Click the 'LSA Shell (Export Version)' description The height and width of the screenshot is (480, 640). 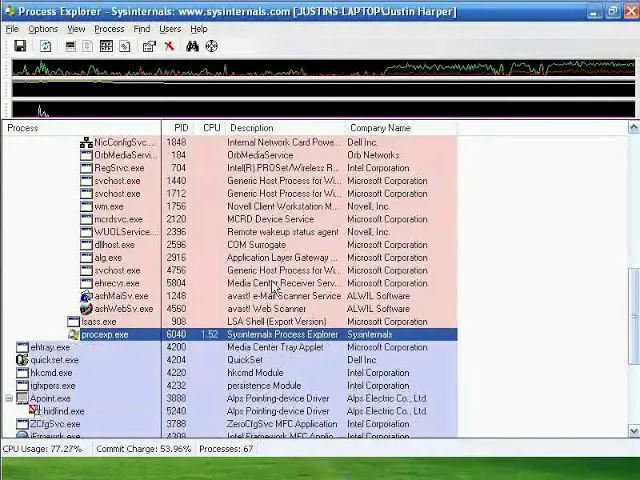click(x=277, y=322)
